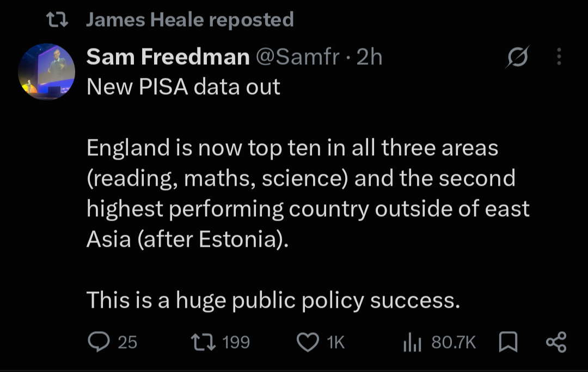588x372 pixels.
Task: Like the tweet with the heart icon
Action: tap(308, 343)
